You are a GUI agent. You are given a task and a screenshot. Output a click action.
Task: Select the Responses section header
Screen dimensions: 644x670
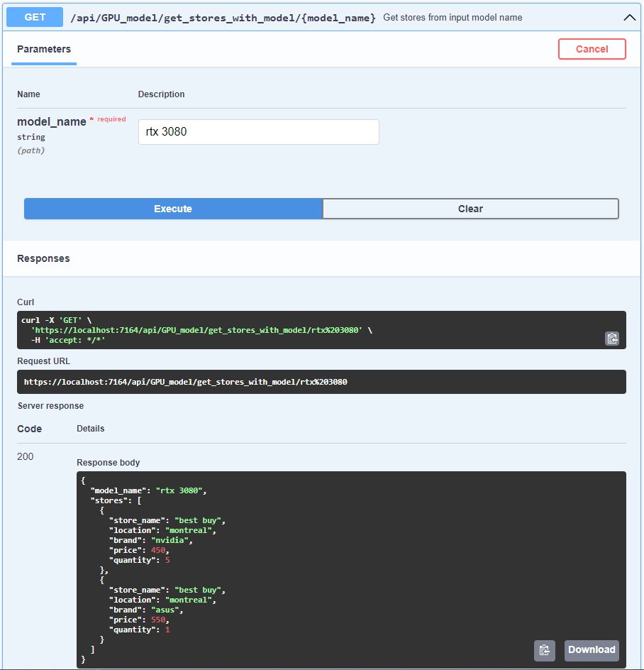coord(43,258)
